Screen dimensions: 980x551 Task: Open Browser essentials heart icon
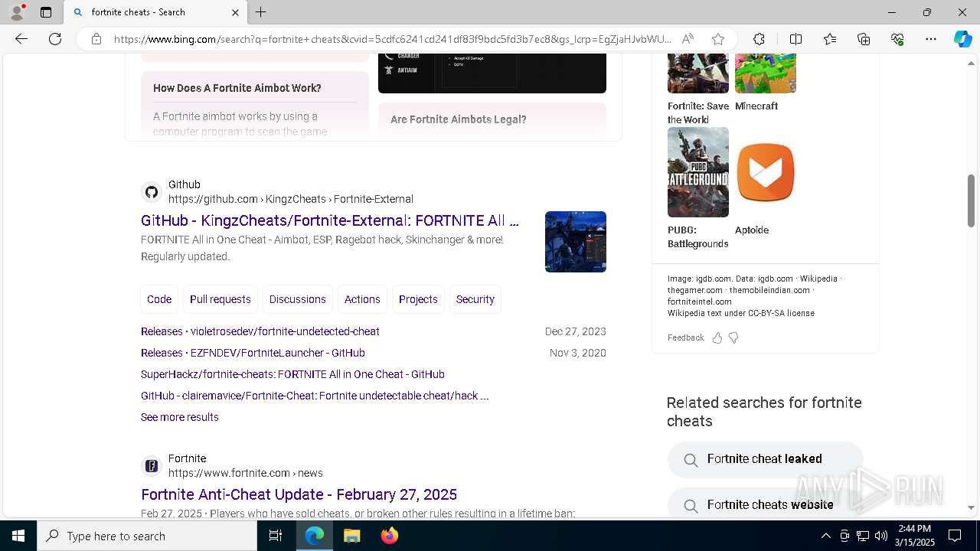click(x=897, y=39)
